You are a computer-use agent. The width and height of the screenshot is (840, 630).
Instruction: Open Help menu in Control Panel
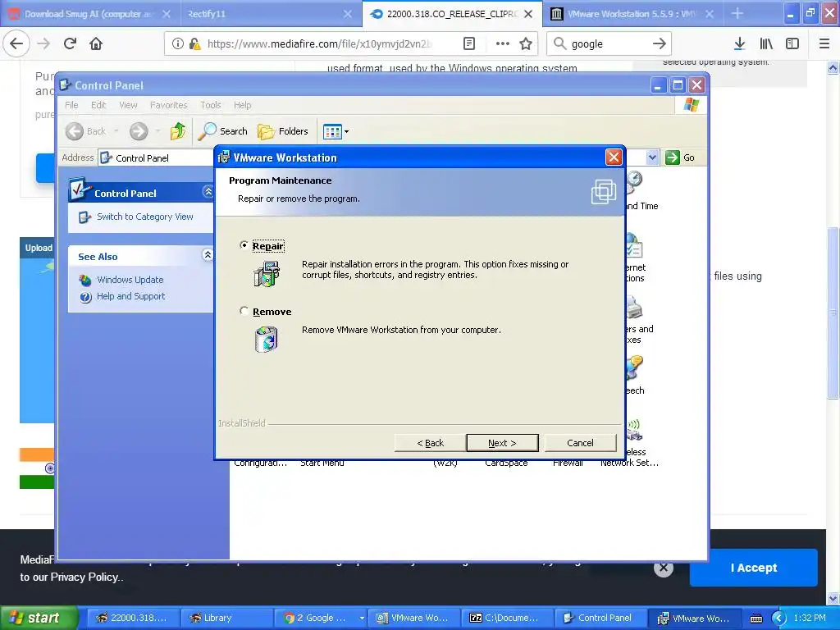pyautogui.click(x=242, y=105)
